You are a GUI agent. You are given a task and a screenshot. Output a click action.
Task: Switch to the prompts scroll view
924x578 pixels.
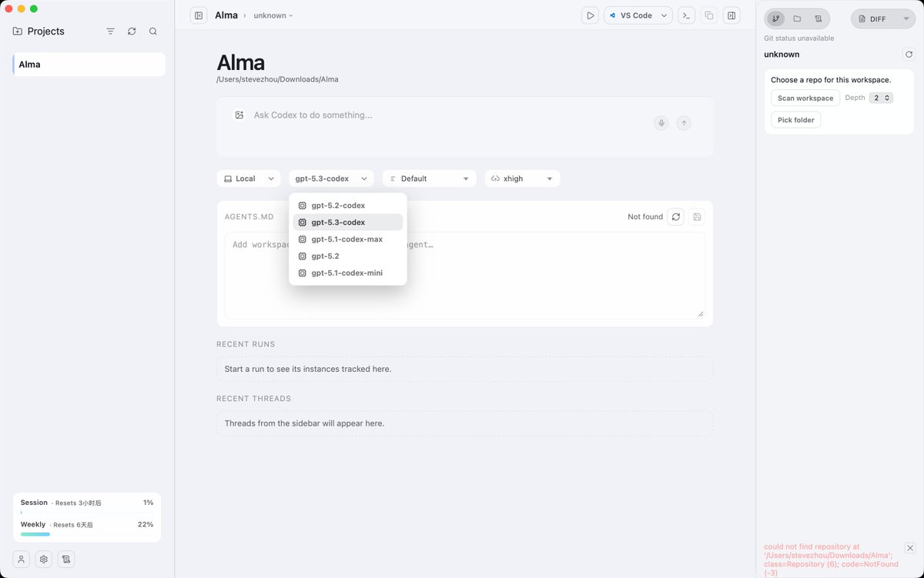[x=819, y=18]
